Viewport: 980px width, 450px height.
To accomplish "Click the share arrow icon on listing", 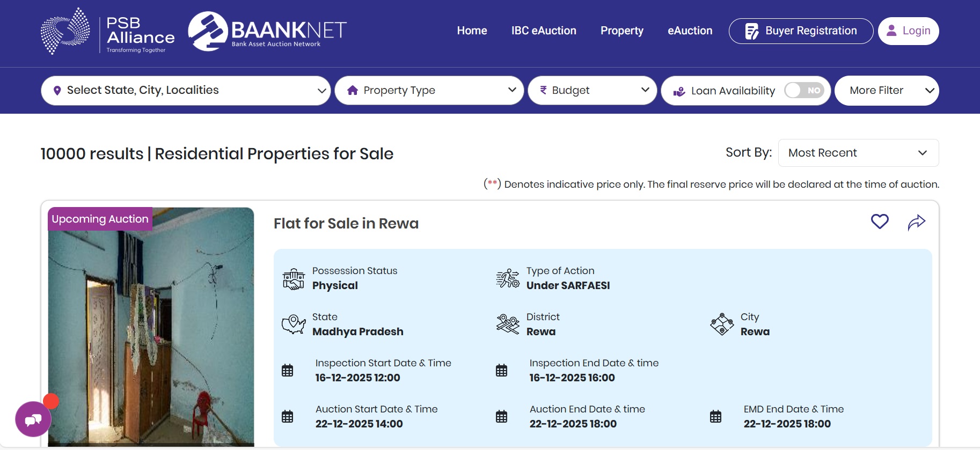I will (x=916, y=222).
